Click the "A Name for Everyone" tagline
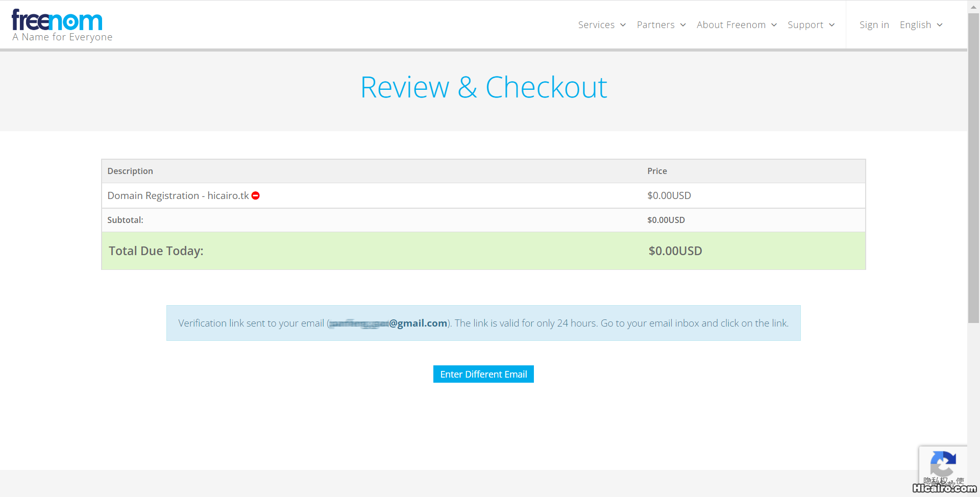The height and width of the screenshot is (497, 980). [62, 37]
